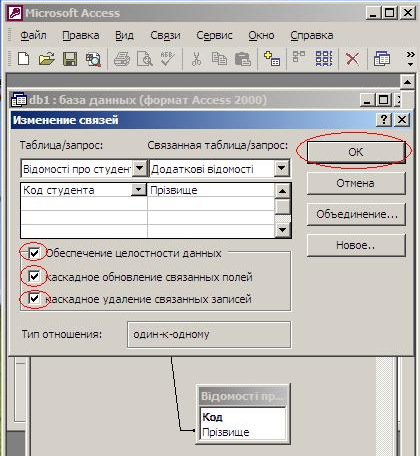Viewport: 420px width, 456px height.
Task: Minimize the db1 database window
Action: click(367, 100)
